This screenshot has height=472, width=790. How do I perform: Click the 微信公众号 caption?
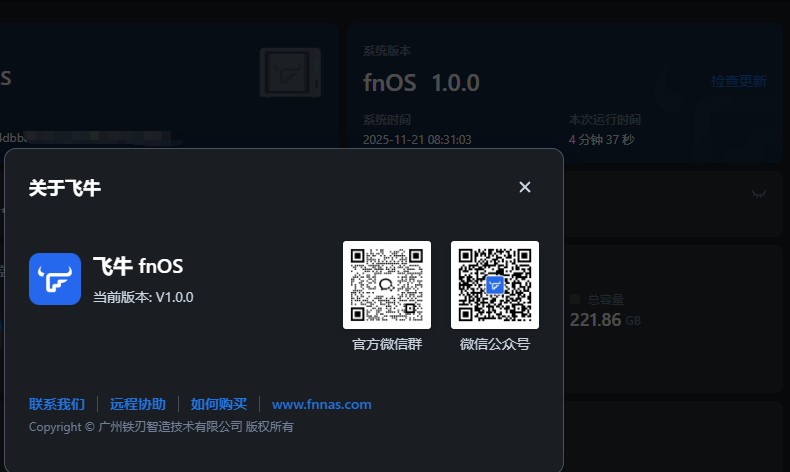click(x=495, y=344)
